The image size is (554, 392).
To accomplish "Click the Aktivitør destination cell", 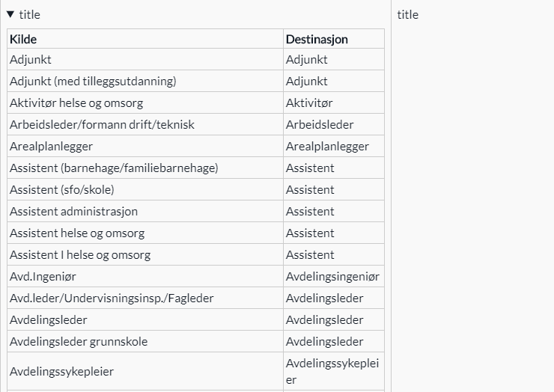I will 309,103.
